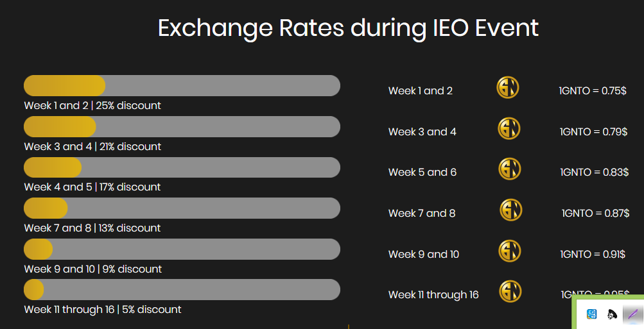
Task: Click the GNTO coin icon for Week 1 and 2
Action: (507, 88)
